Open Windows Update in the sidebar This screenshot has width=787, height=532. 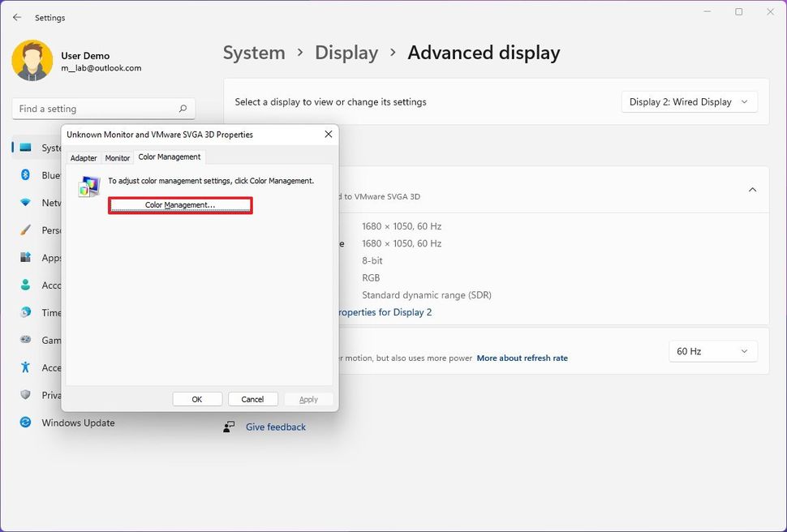click(78, 423)
